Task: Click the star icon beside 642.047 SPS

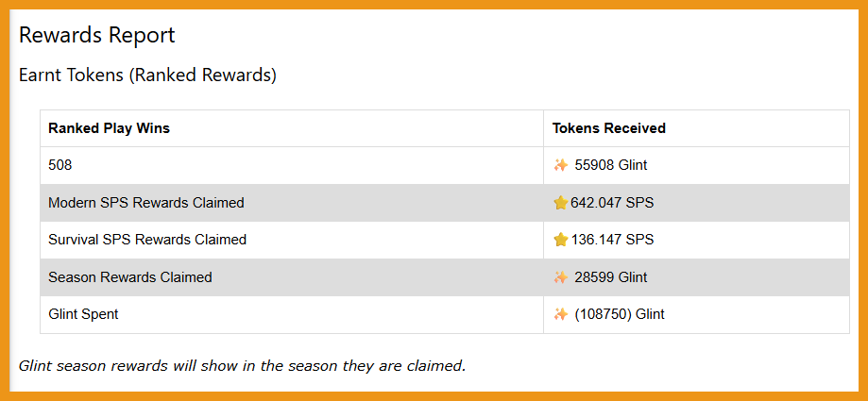Action: [x=561, y=203]
